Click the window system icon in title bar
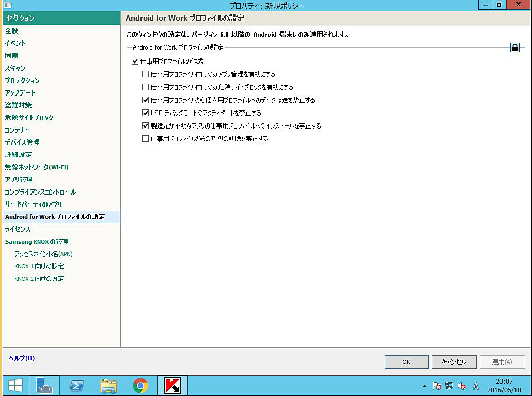This screenshot has height=396, width=532. pos(7,5)
